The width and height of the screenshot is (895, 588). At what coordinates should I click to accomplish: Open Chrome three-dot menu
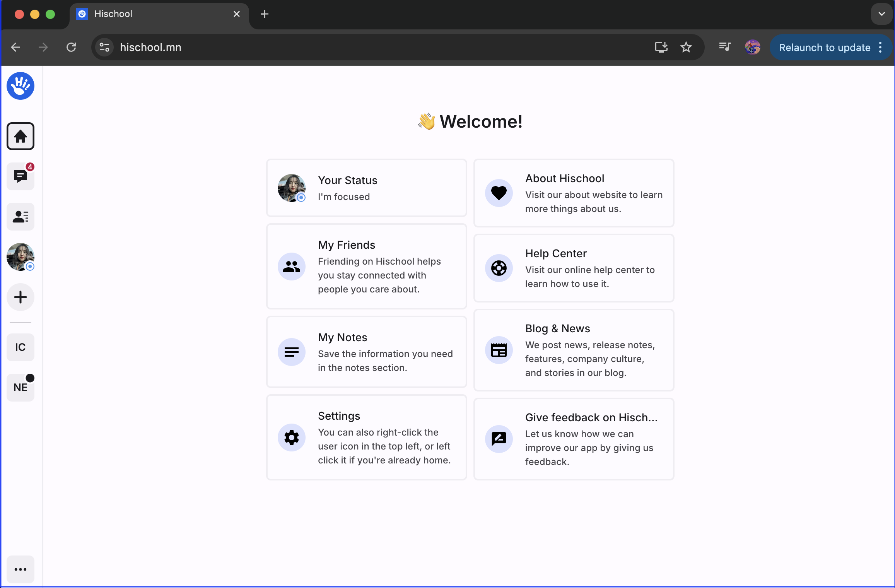pyautogui.click(x=881, y=47)
